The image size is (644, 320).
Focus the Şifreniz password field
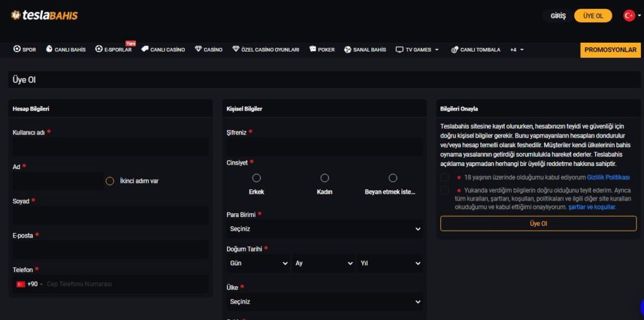(x=325, y=146)
